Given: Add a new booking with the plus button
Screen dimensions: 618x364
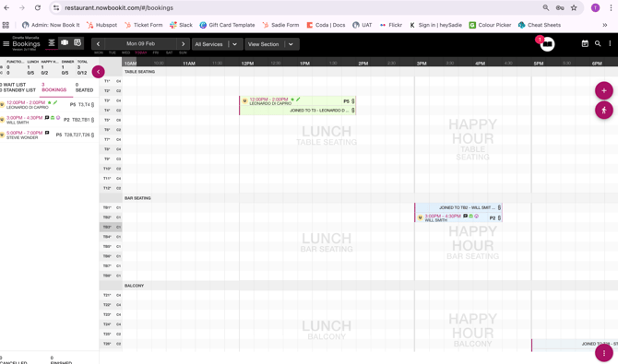Looking at the screenshot, I should [604, 90].
